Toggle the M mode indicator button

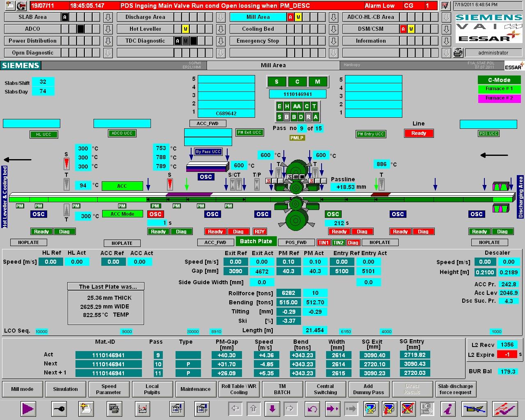[317, 82]
